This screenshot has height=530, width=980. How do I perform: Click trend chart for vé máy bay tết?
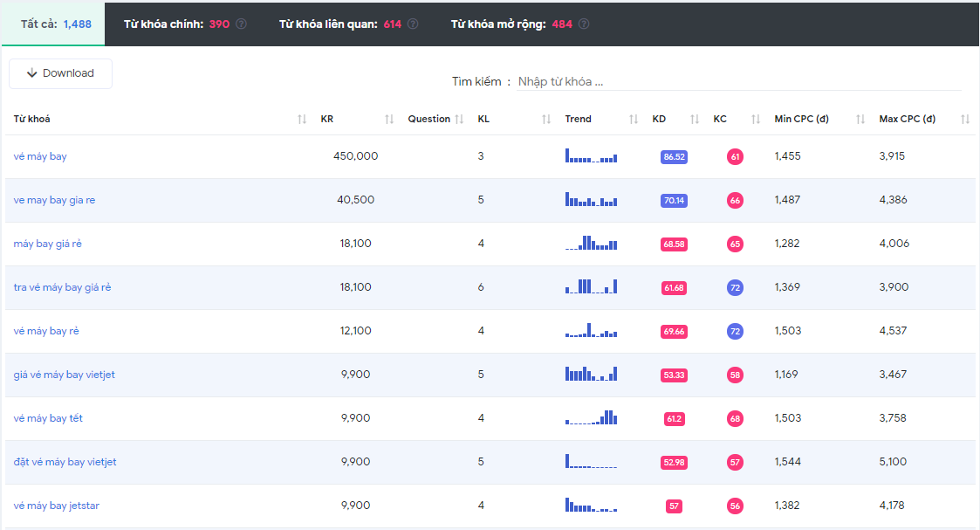pos(592,417)
